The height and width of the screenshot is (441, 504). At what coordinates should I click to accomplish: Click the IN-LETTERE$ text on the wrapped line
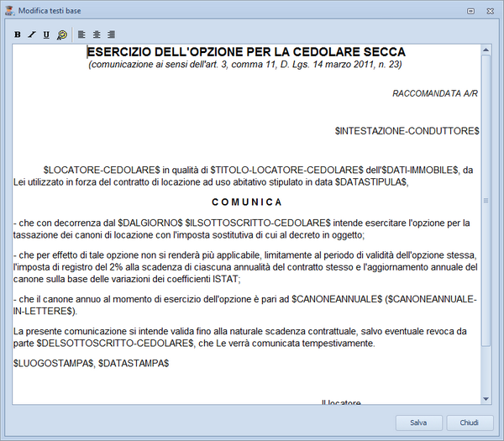click(x=43, y=311)
